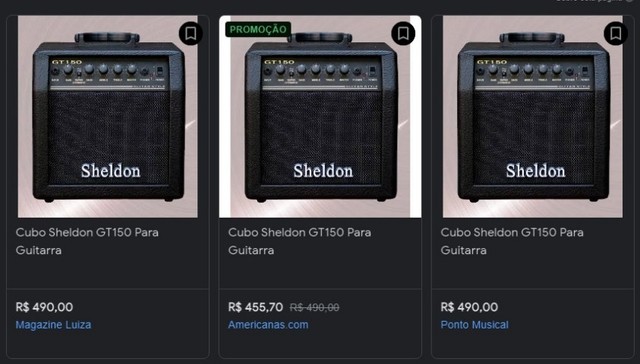The width and height of the screenshot is (640, 364).
Task: Visit the Americanas.com store link
Action: pyautogui.click(x=268, y=325)
